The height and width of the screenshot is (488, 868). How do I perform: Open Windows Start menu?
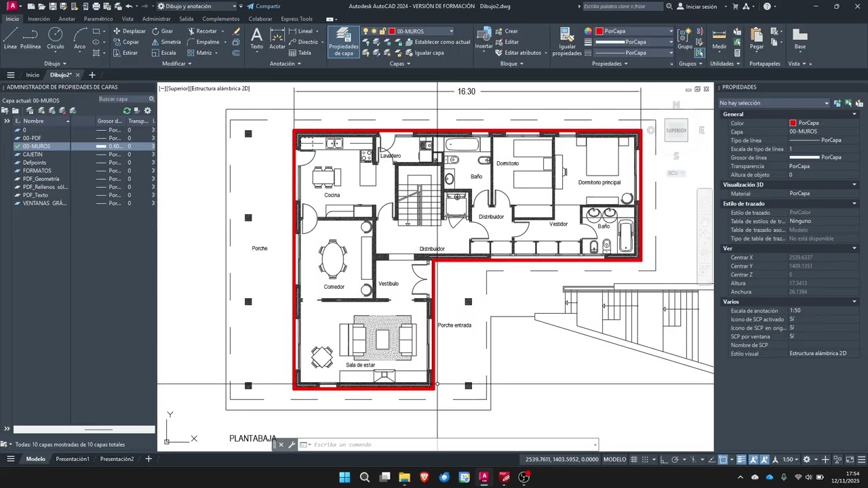pos(344,477)
